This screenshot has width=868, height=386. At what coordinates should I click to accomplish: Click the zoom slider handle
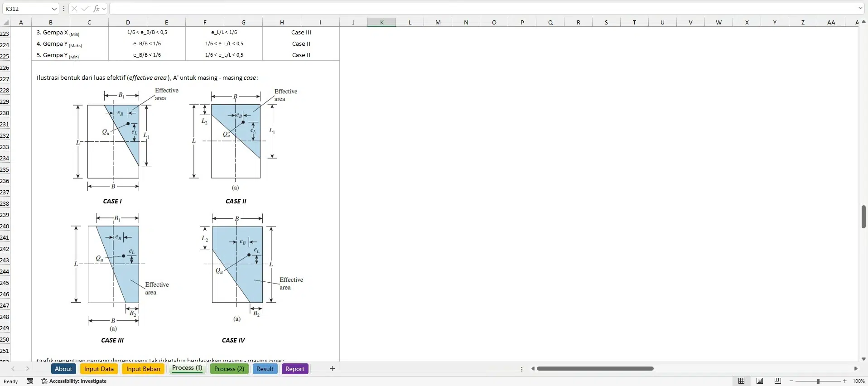[x=818, y=381]
